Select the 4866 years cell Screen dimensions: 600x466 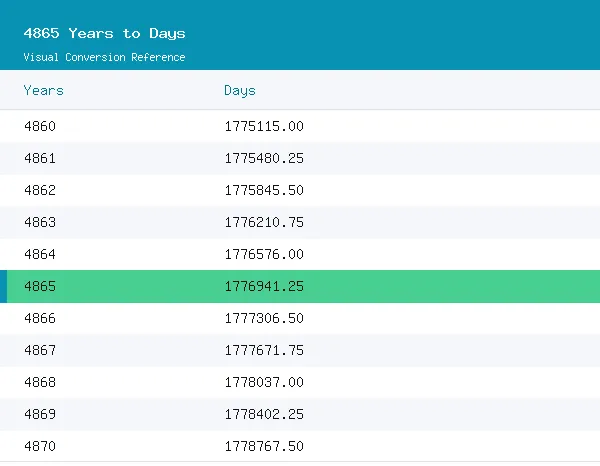pyautogui.click(x=40, y=318)
